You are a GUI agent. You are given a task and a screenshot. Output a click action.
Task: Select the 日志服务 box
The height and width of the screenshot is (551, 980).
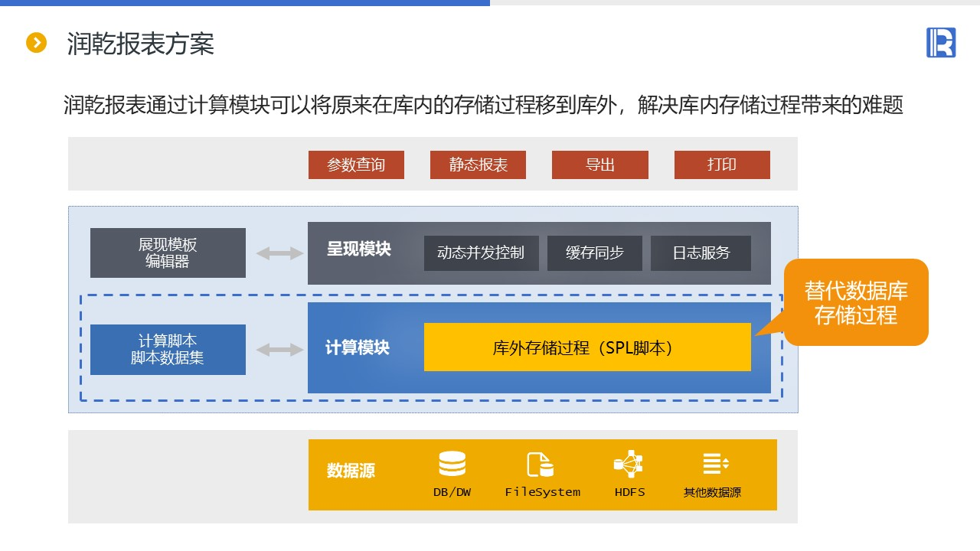pos(701,253)
